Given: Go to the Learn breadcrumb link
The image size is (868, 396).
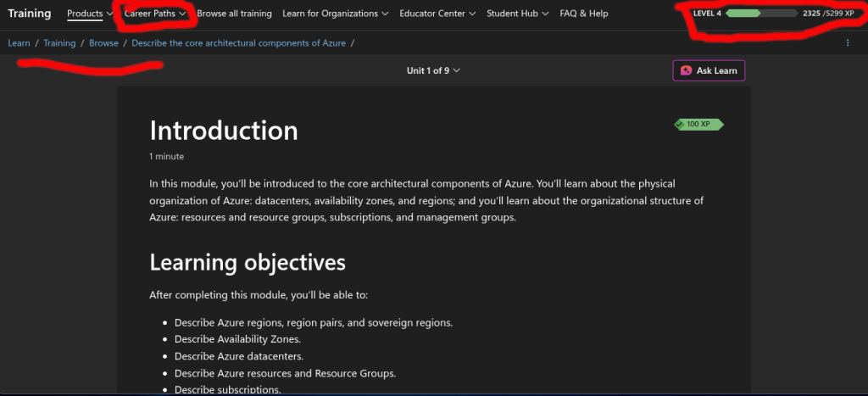Looking at the screenshot, I should 19,43.
